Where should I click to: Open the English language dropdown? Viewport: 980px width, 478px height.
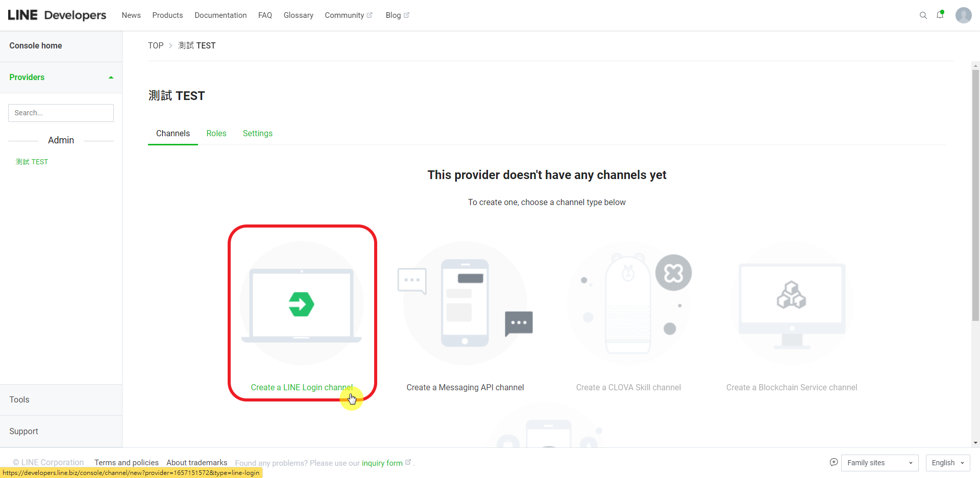[x=947, y=463]
